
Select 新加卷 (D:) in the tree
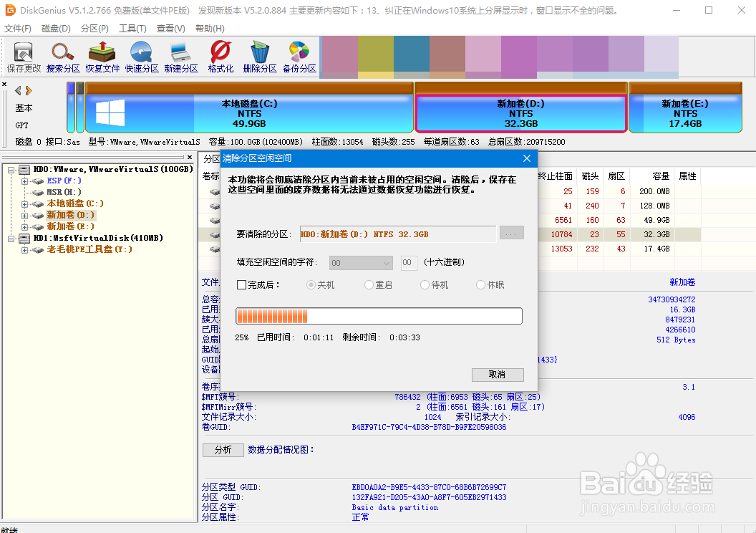(x=70, y=215)
